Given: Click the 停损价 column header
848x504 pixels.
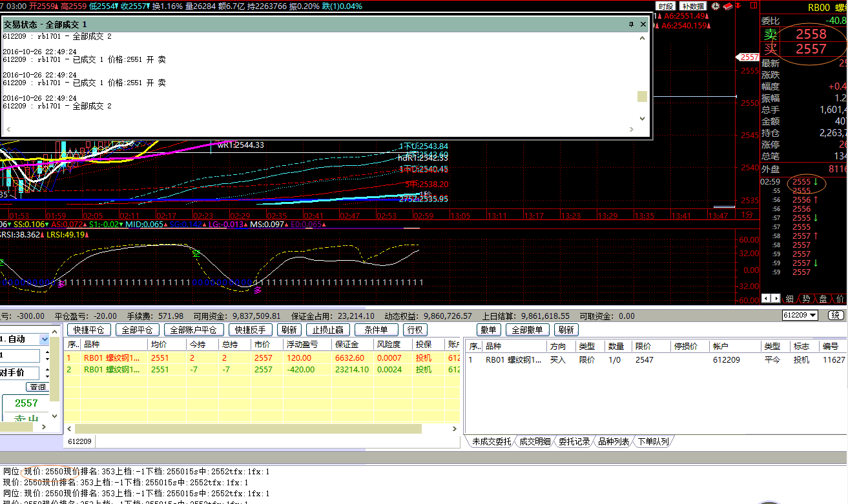Looking at the screenshot, I should pos(690,347).
